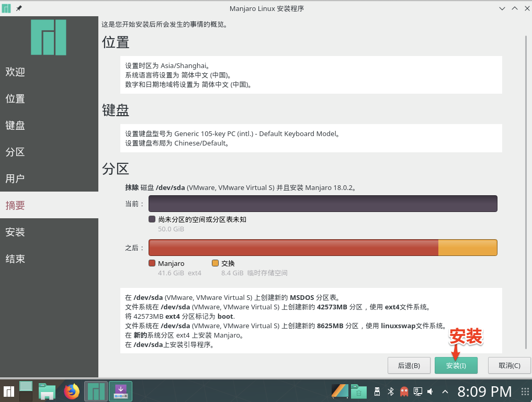
Task: Click the intro sentence at top
Action: pyautogui.click(x=165, y=25)
